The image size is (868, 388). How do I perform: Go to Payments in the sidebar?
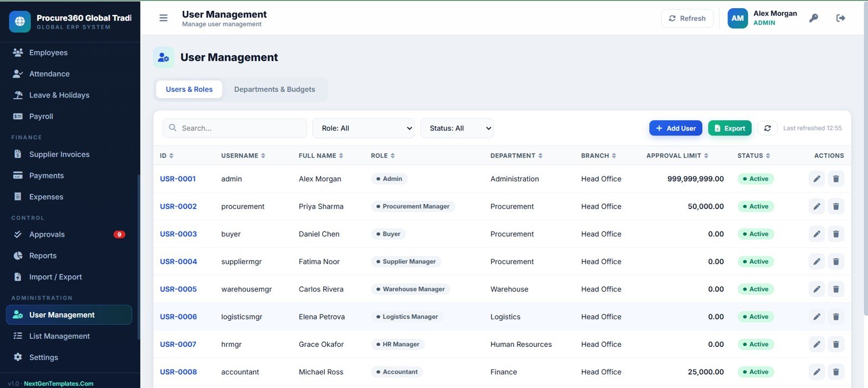[69, 176]
